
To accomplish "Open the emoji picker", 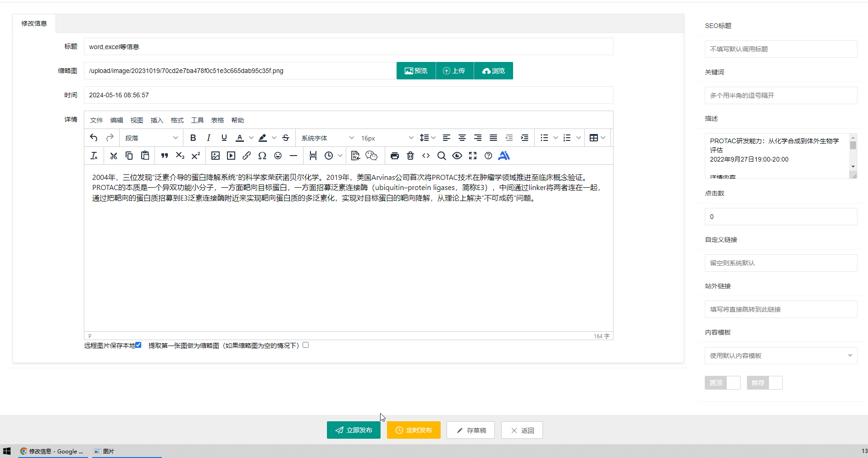I will point(278,156).
